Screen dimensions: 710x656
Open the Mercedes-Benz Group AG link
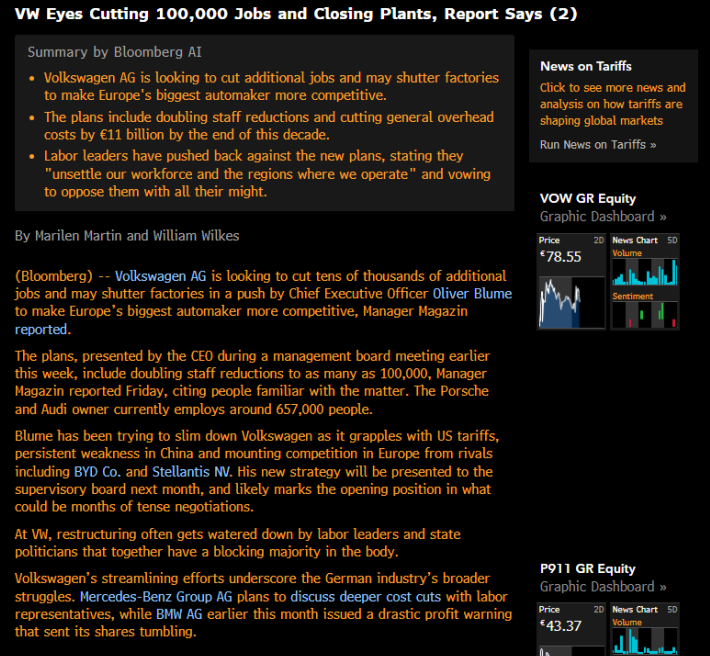pyautogui.click(x=156, y=597)
